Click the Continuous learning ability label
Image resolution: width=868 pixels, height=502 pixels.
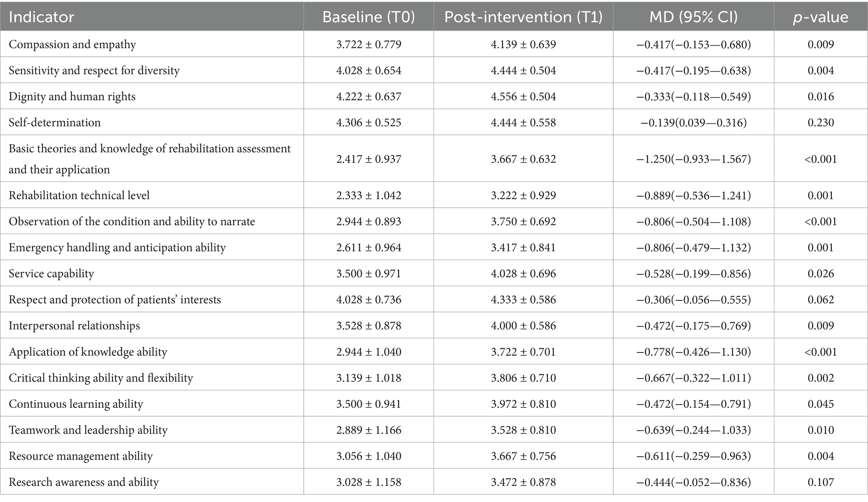click(x=76, y=404)
